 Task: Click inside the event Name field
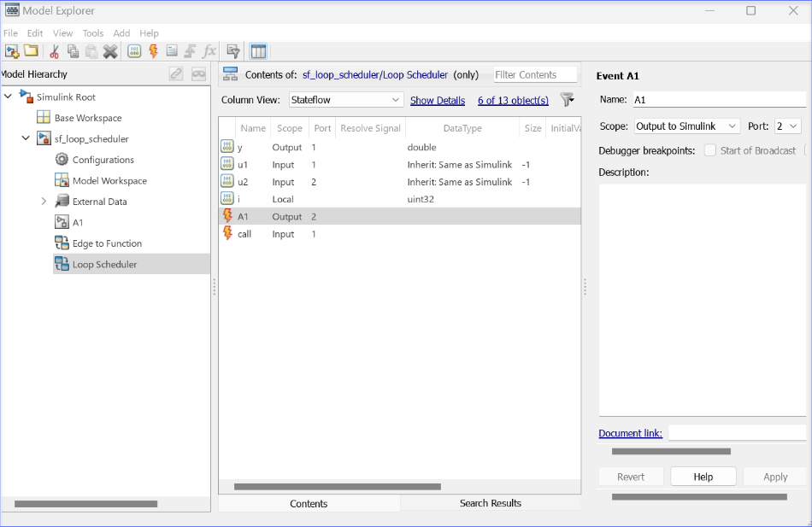pos(718,99)
